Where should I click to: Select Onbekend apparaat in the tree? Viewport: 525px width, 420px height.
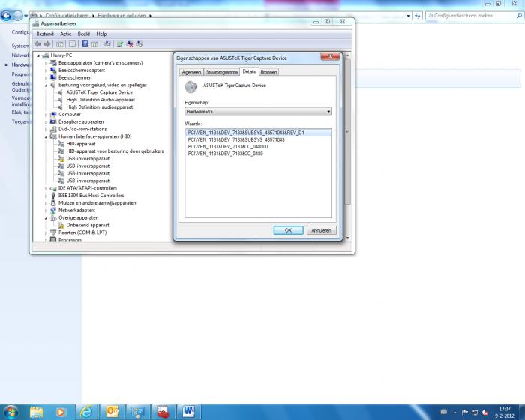click(88, 226)
